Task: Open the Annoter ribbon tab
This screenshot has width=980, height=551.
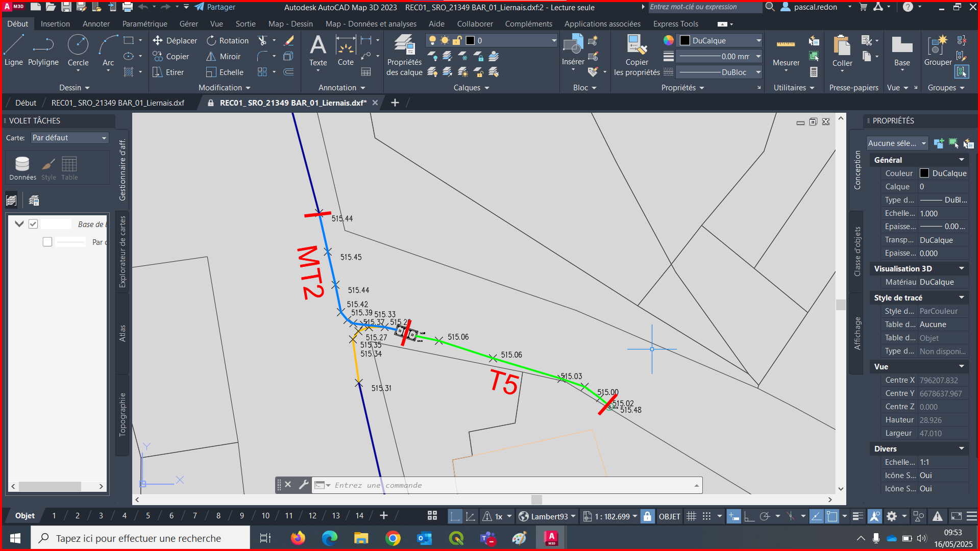Action: click(96, 24)
